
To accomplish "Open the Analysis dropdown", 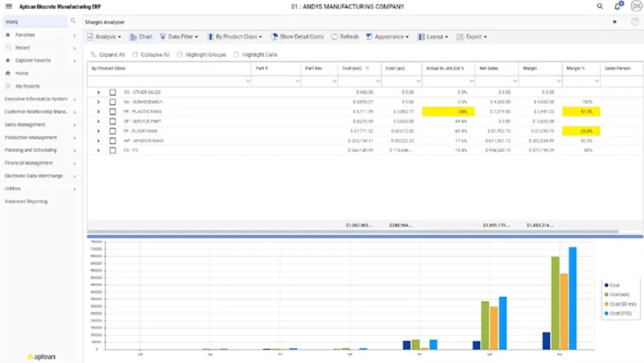I will 104,37.
